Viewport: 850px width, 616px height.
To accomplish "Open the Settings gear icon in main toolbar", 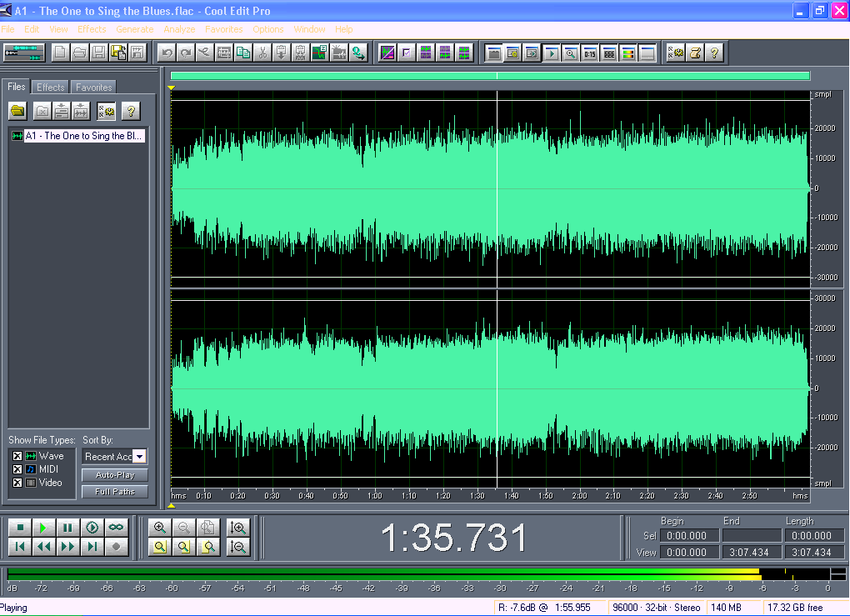I will (676, 53).
